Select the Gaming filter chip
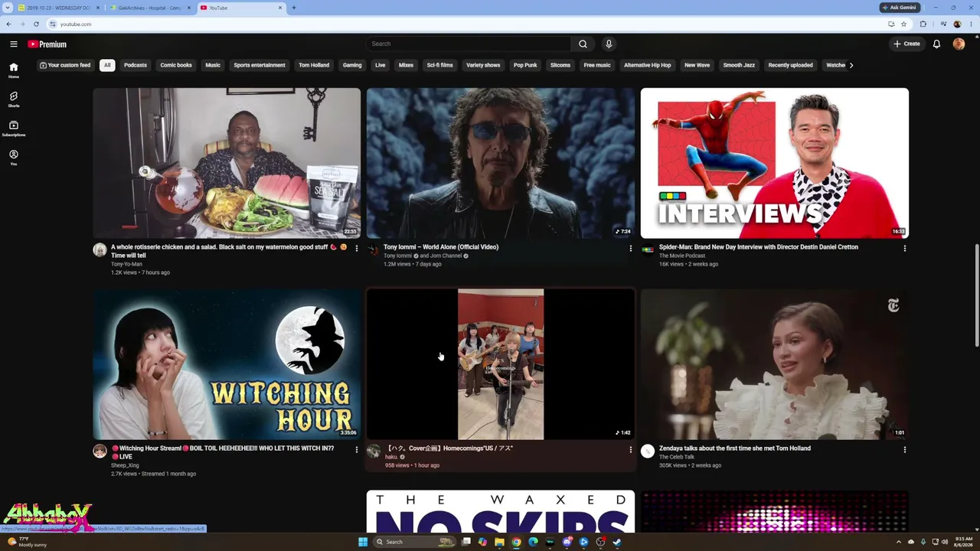The image size is (980, 551). click(352, 65)
